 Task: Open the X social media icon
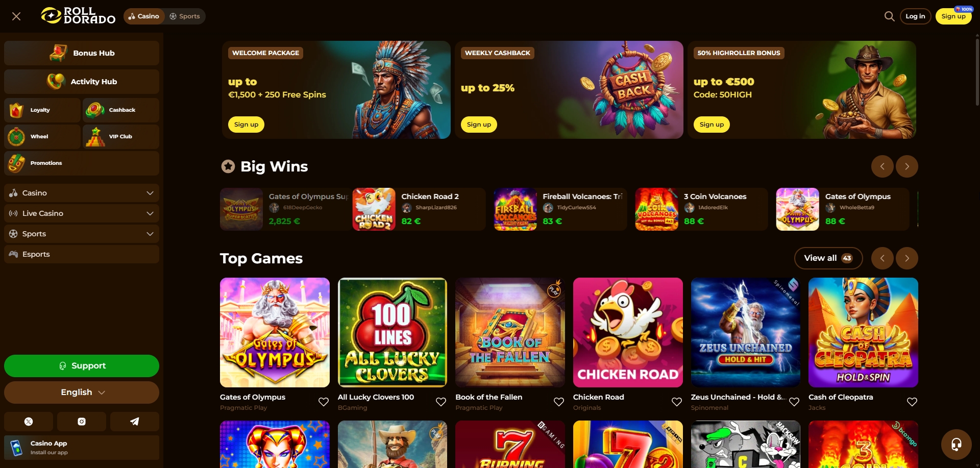click(x=29, y=422)
